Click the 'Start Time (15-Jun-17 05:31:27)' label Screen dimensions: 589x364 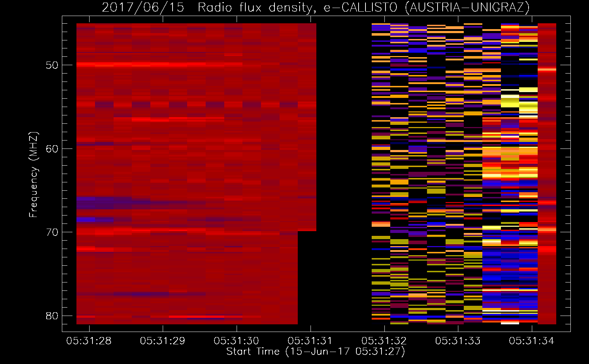[x=316, y=352]
